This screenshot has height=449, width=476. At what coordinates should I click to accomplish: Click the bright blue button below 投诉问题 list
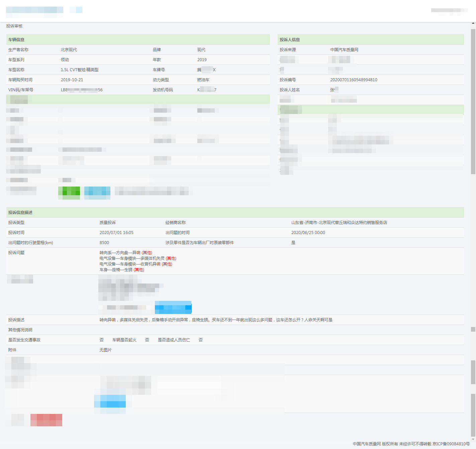(x=173, y=307)
